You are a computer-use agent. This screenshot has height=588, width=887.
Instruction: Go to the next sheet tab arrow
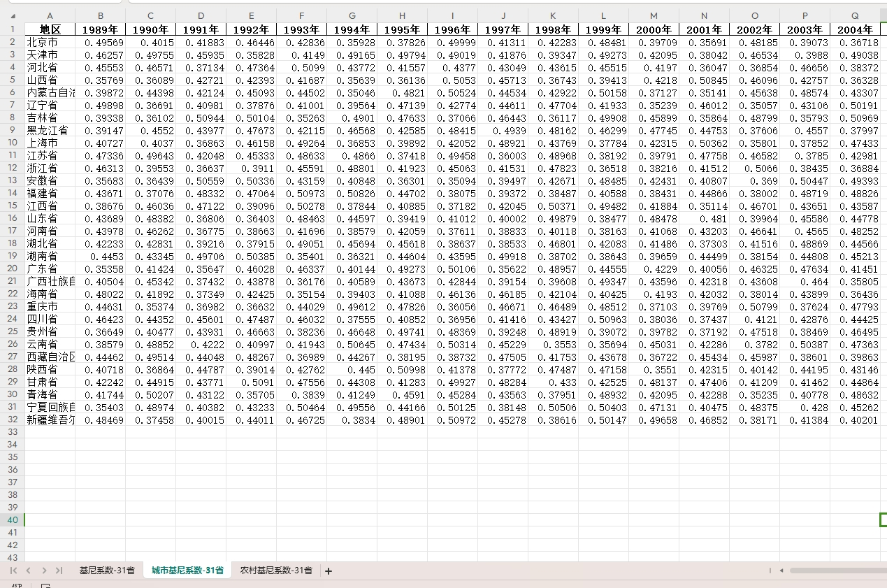coord(44,571)
